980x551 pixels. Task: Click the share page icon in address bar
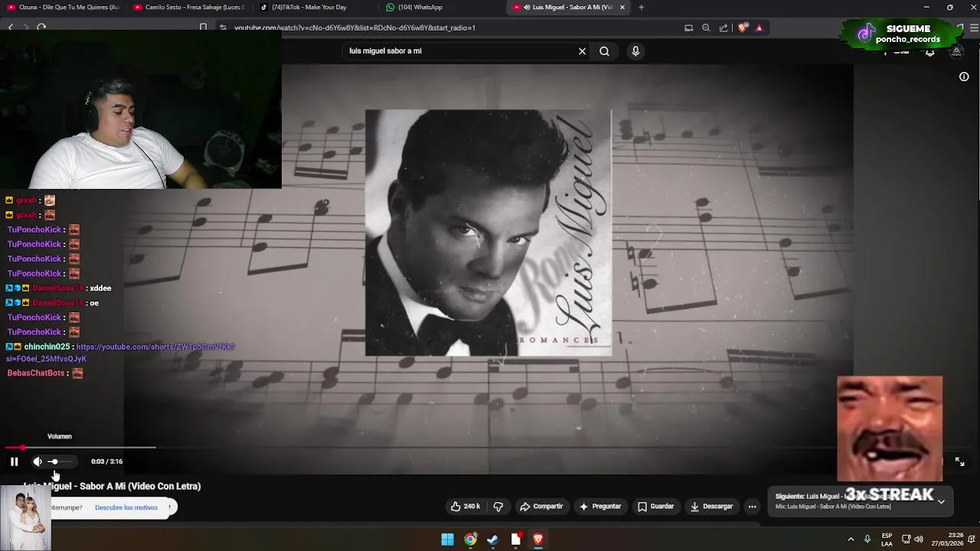click(724, 28)
